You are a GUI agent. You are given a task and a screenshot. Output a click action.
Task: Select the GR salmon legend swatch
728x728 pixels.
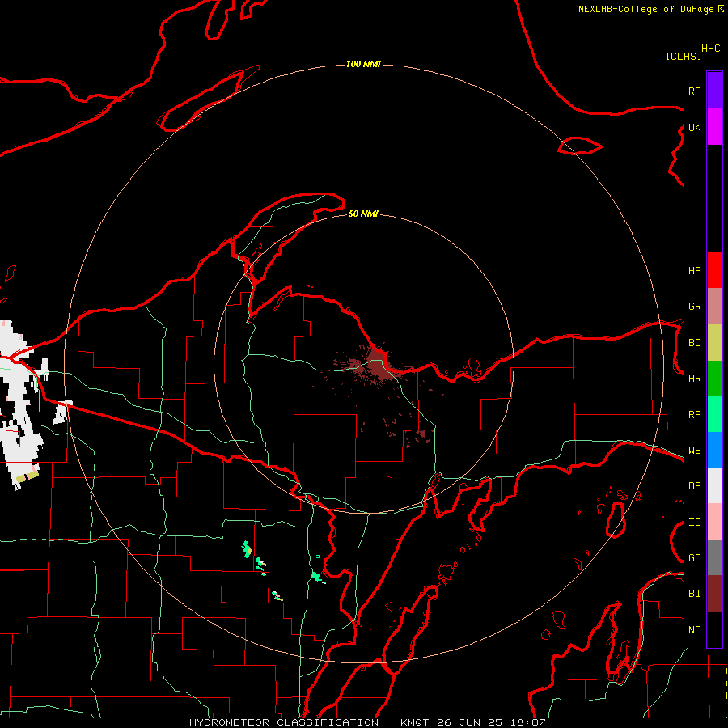[714, 307]
